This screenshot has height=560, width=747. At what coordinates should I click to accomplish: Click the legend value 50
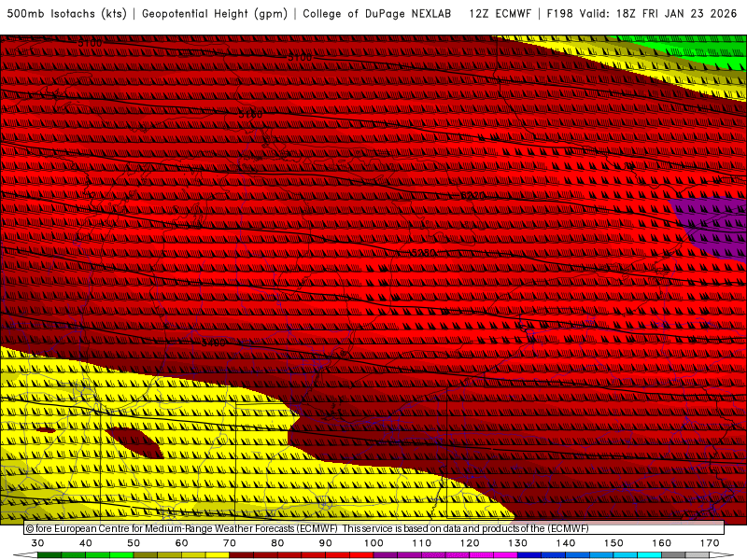click(x=134, y=543)
